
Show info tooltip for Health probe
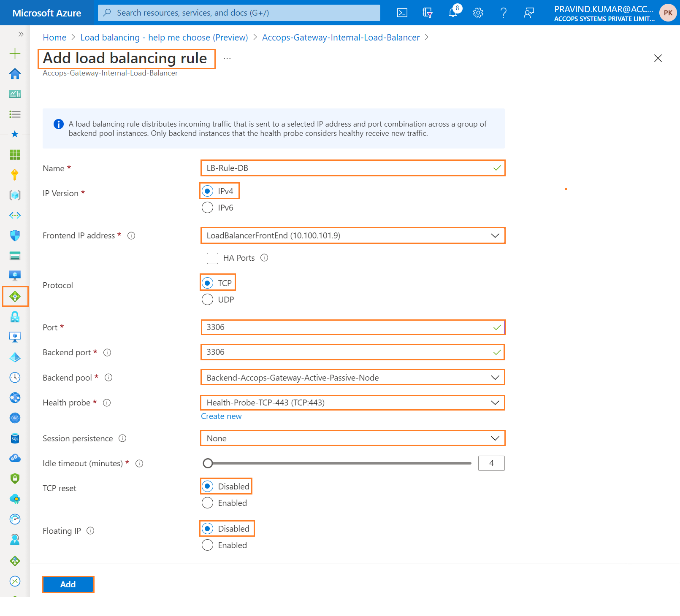107,403
